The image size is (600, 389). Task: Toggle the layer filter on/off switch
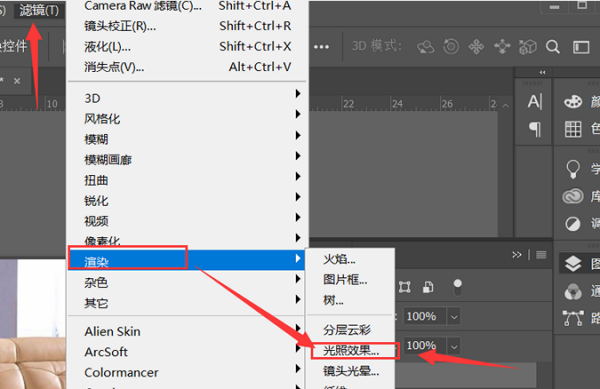click(457, 287)
